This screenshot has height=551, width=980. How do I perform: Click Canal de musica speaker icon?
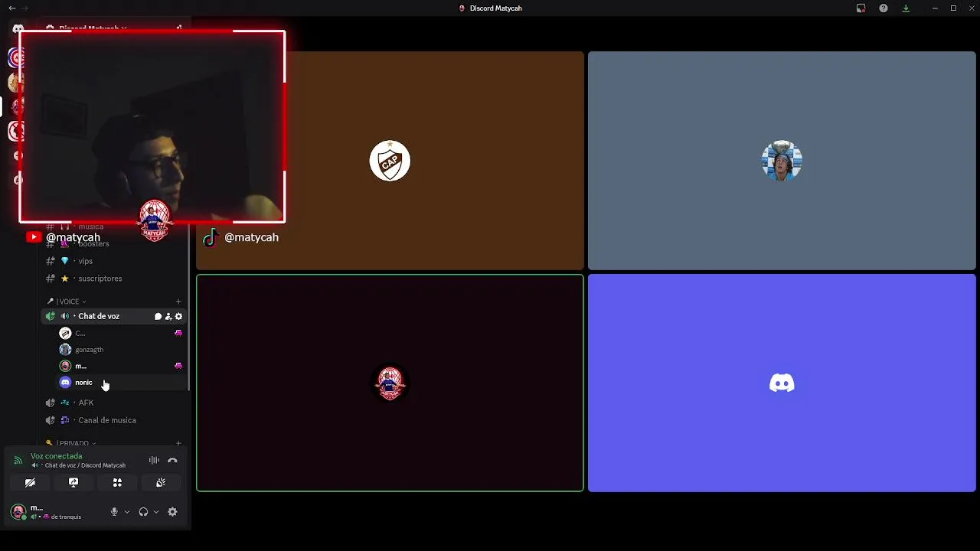tap(50, 420)
